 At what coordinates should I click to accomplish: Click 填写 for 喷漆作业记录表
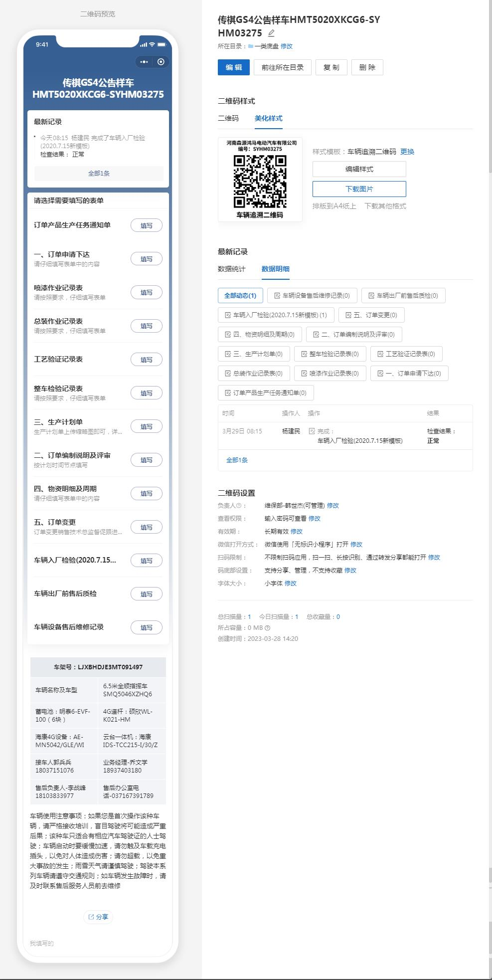click(x=147, y=292)
